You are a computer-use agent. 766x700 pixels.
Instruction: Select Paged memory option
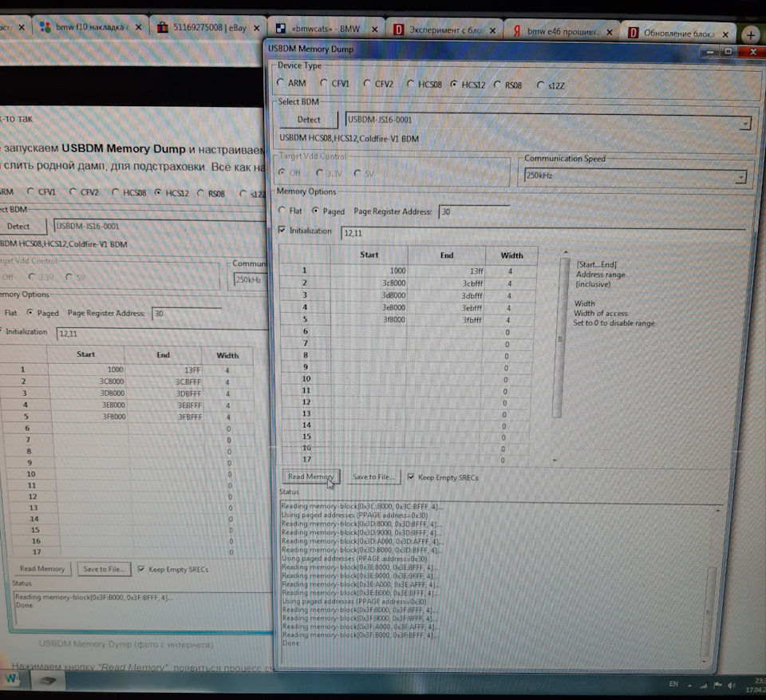coord(316,211)
